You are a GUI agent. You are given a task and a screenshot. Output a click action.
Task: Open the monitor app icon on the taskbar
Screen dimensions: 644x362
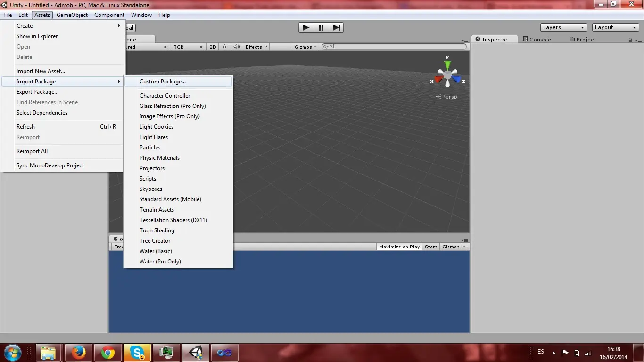click(166, 353)
